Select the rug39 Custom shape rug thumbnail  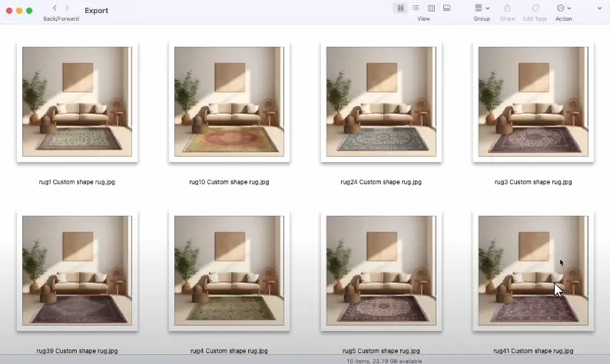[x=77, y=270]
